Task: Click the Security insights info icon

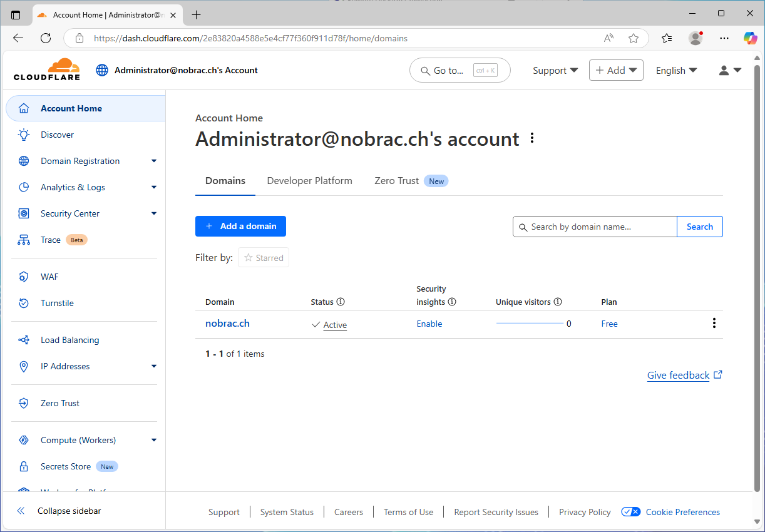Action: tap(452, 302)
